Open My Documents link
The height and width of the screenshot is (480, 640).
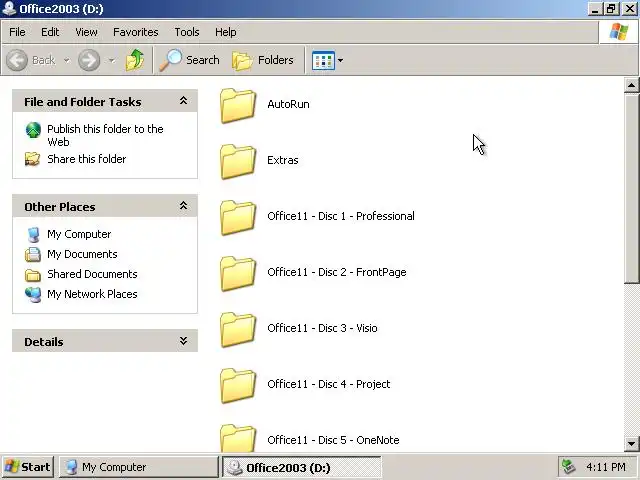click(x=82, y=254)
